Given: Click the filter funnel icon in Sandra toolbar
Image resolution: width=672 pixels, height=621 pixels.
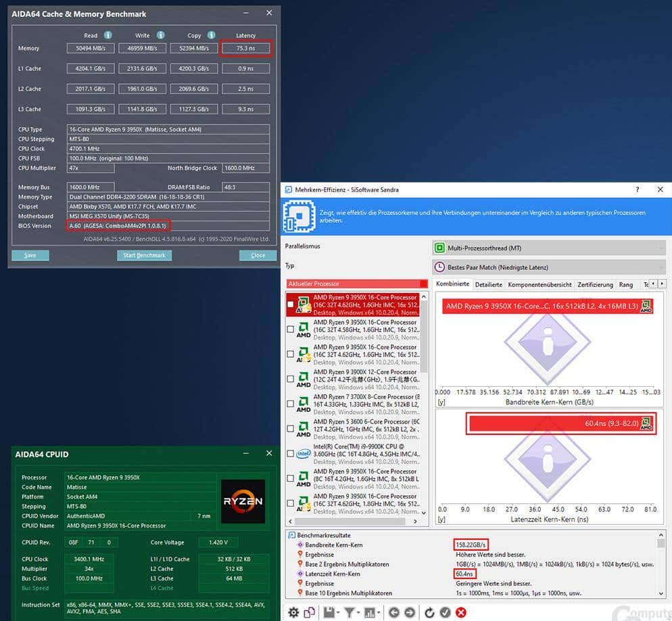Looking at the screenshot, I should point(350,612).
